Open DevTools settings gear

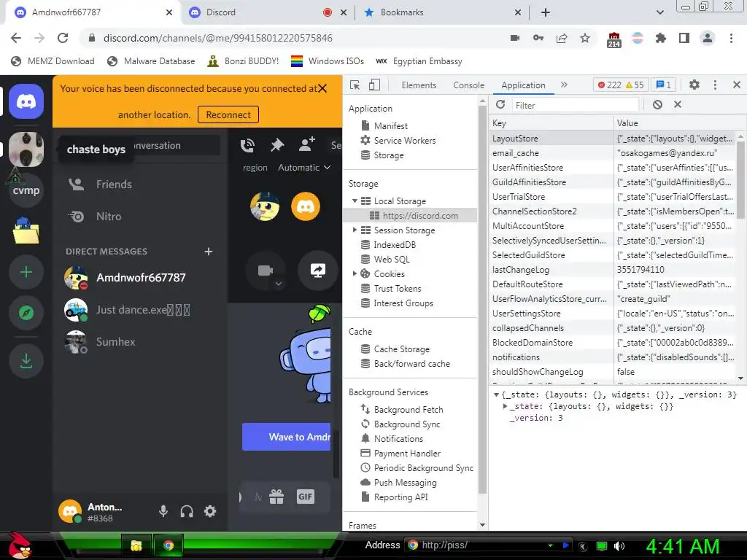694,85
